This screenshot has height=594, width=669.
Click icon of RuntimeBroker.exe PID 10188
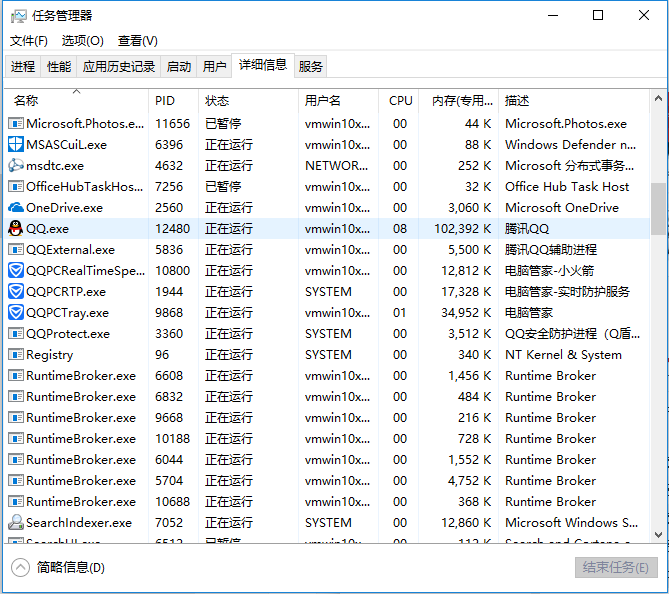point(16,439)
